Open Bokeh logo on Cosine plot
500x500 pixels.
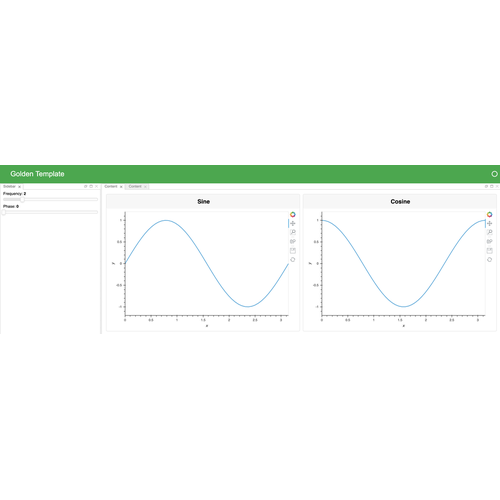coord(489,214)
